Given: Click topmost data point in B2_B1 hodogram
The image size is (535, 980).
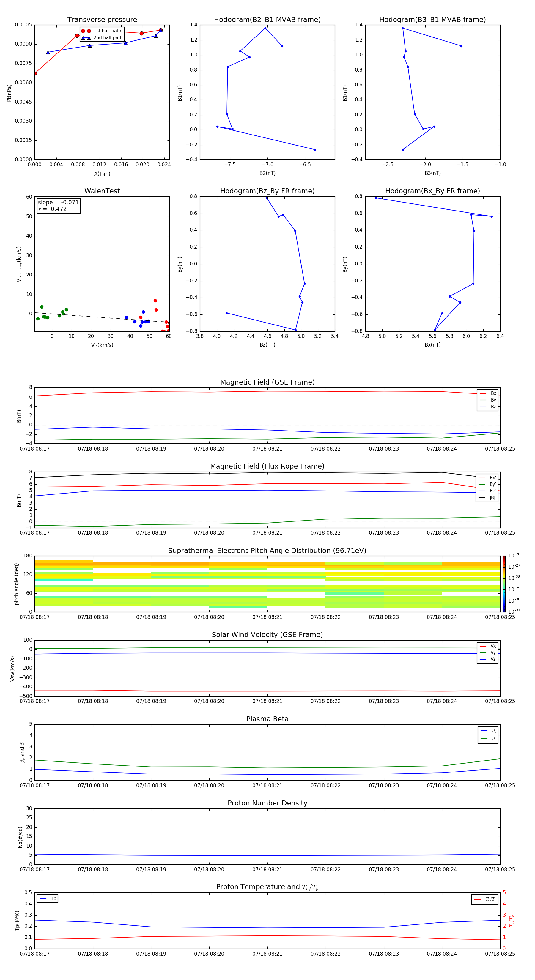Looking at the screenshot, I should pyautogui.click(x=265, y=28).
